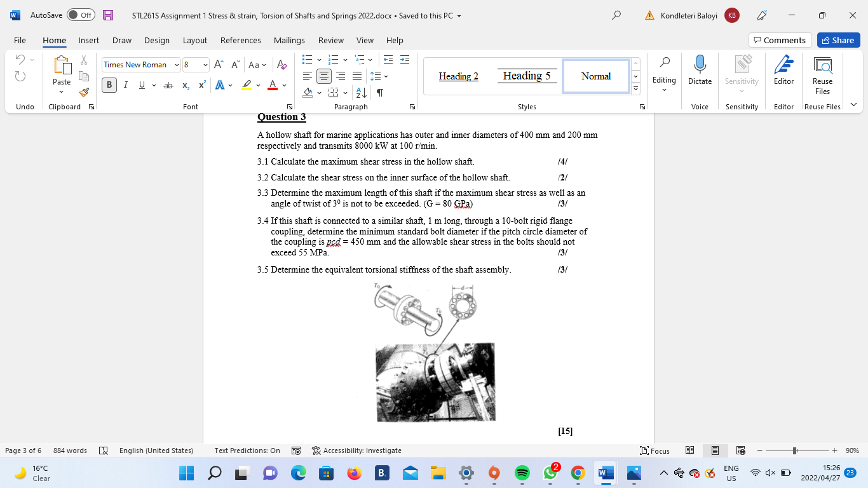Expand the Styles gallery More arrow
868x488 pixels.
(635, 88)
